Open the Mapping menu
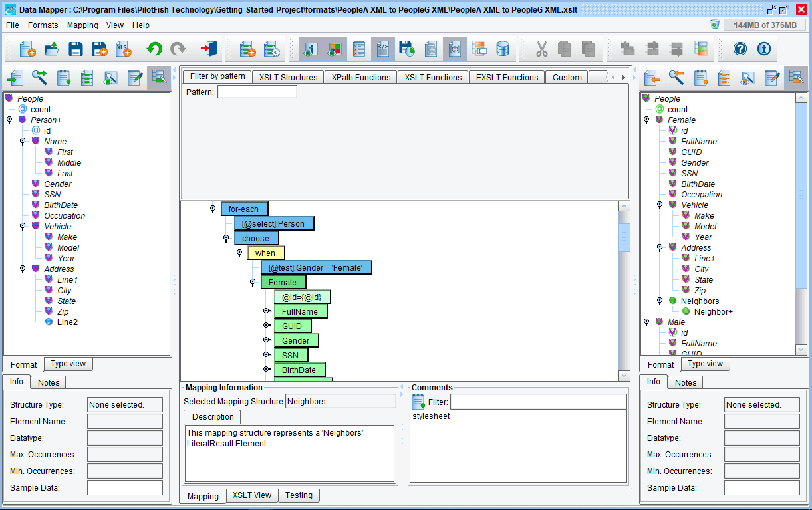The width and height of the screenshot is (812, 510). tap(82, 25)
